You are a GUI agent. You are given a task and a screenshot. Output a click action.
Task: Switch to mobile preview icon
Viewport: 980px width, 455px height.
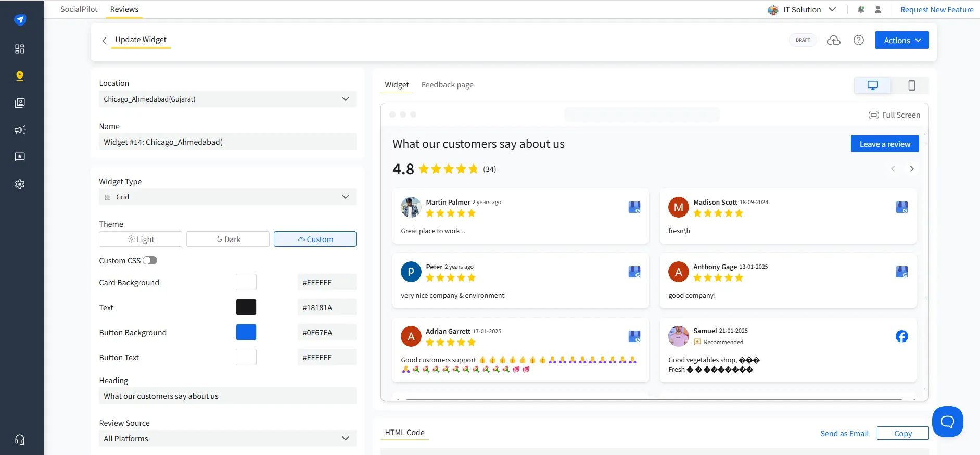pyautogui.click(x=911, y=85)
